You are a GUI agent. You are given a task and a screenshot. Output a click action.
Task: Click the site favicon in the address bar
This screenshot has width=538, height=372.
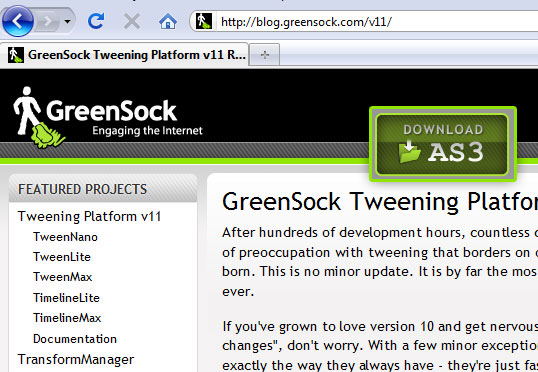point(204,21)
